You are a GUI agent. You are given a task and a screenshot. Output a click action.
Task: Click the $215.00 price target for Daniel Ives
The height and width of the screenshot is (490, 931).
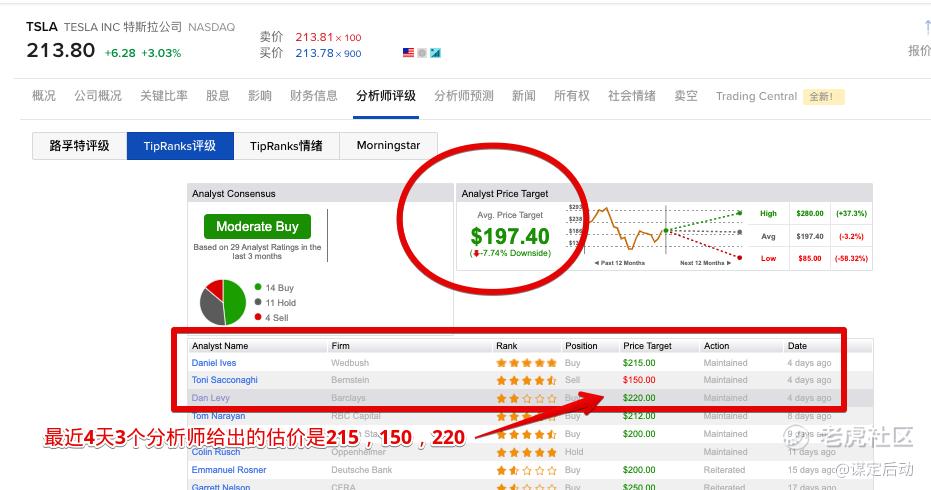(x=639, y=363)
